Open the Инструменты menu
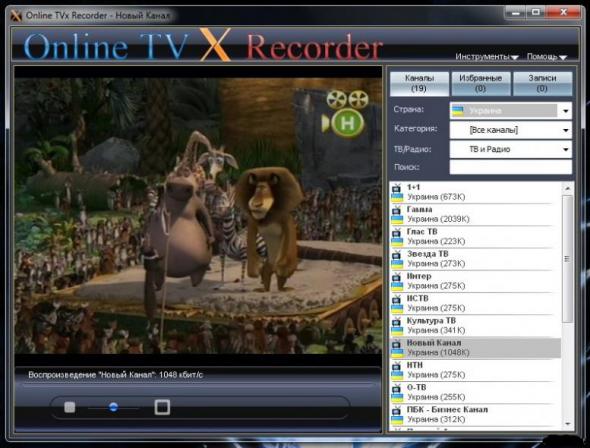 (x=487, y=56)
